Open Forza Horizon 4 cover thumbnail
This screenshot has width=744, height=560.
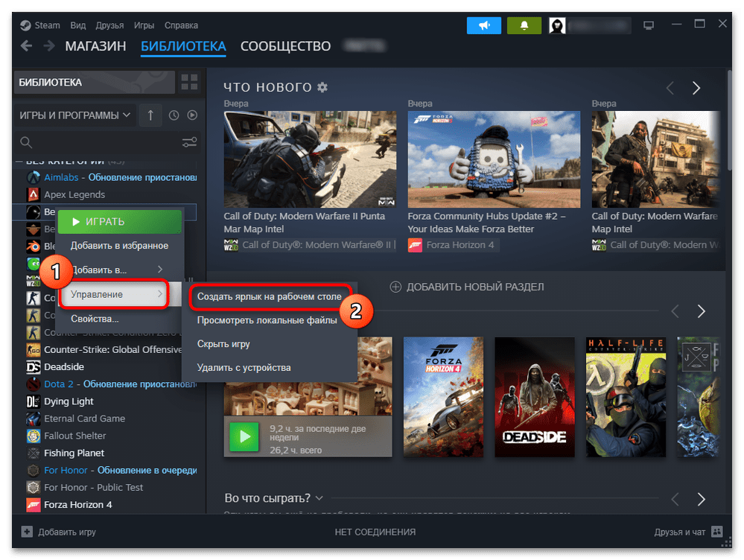pyautogui.click(x=443, y=397)
